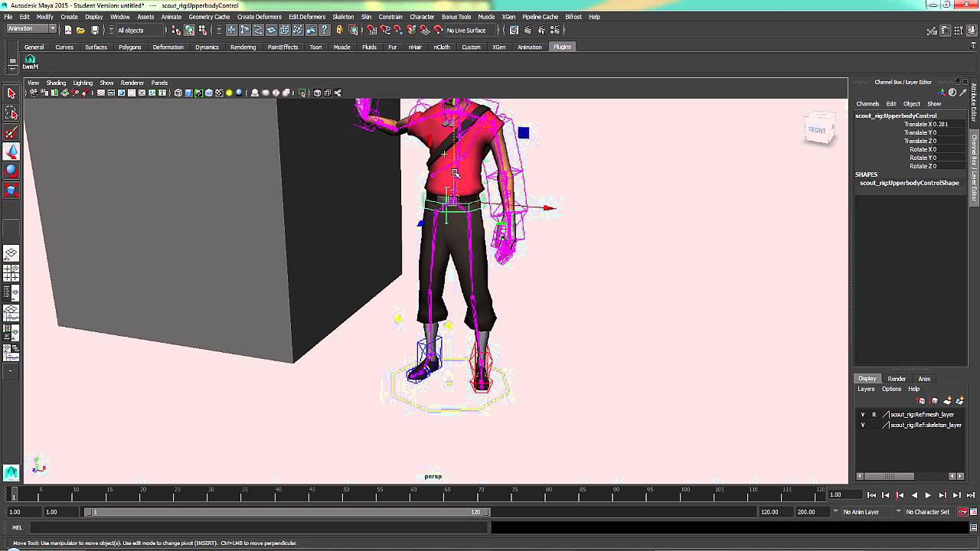Screen dimensions: 980x551
Task: Open the toolbar help question mark
Action: [325, 30]
